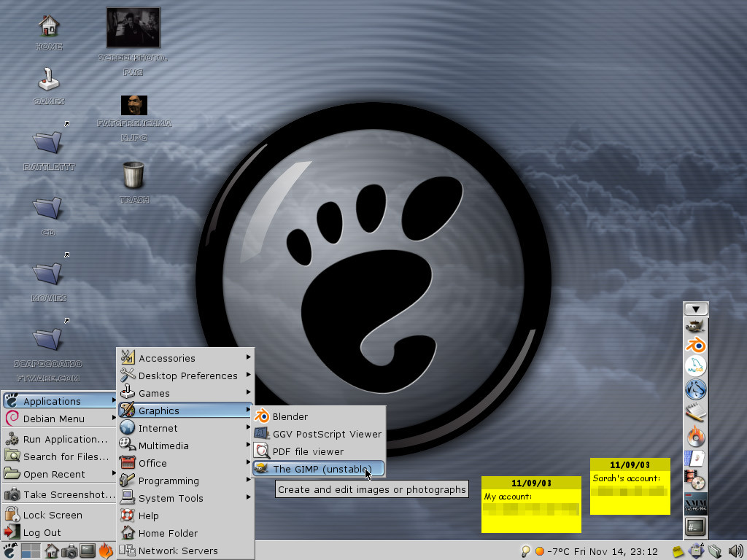Open Help from the Applications menu

(185, 516)
